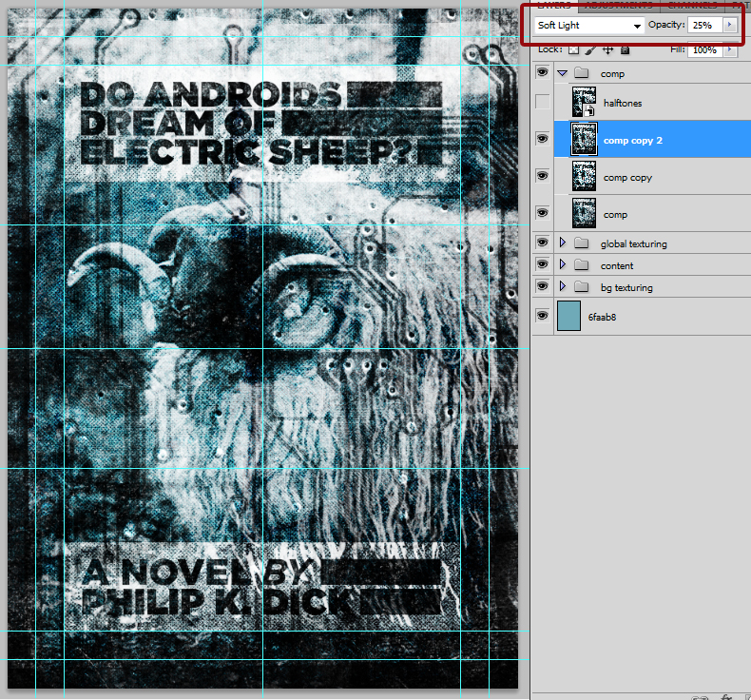751x700 pixels.
Task: Select the global texturing group name
Action: coord(633,243)
